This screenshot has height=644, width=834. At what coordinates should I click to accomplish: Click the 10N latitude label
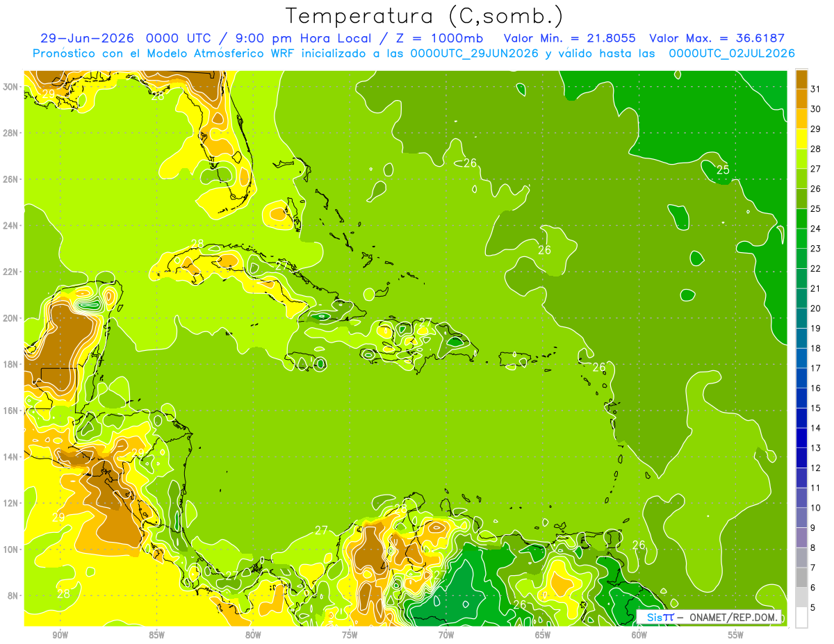12,550
